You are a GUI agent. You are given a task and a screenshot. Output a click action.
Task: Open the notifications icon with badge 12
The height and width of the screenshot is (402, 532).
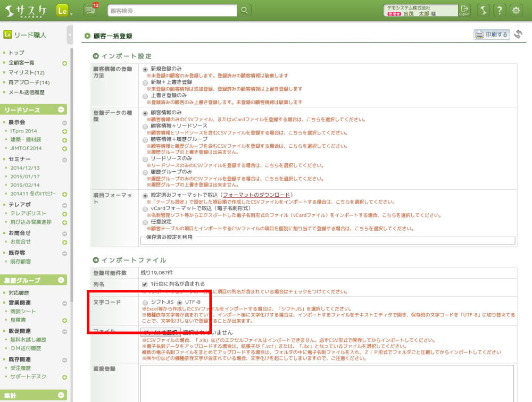(89, 10)
